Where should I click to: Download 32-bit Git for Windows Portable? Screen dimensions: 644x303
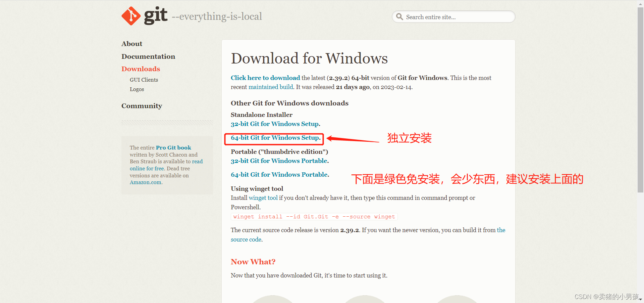point(279,161)
